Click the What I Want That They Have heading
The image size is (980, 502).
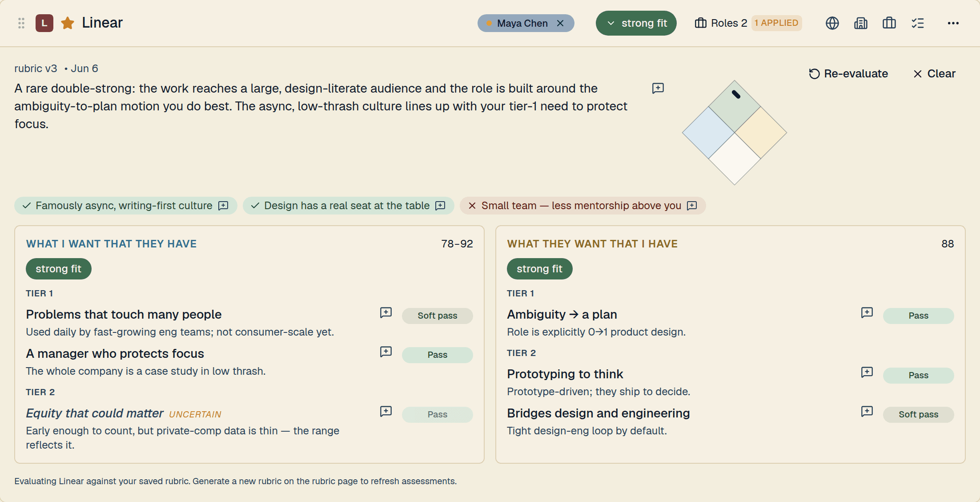click(111, 244)
